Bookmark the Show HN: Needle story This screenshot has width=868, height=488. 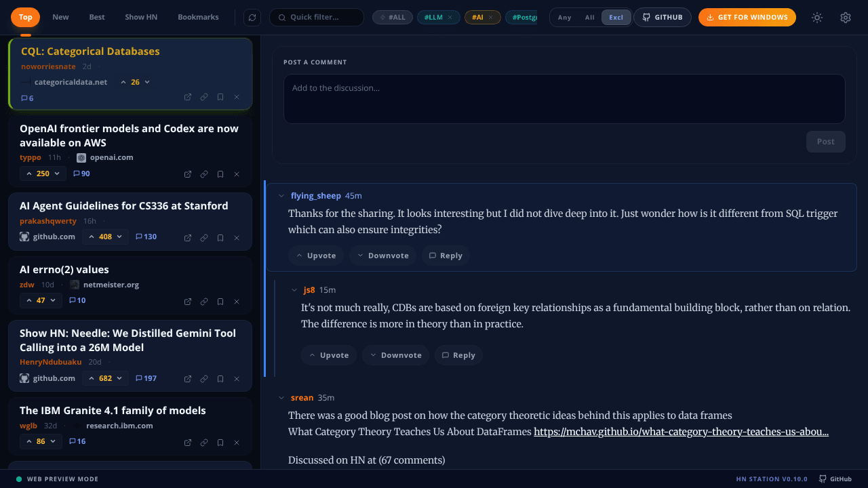pyautogui.click(x=220, y=379)
